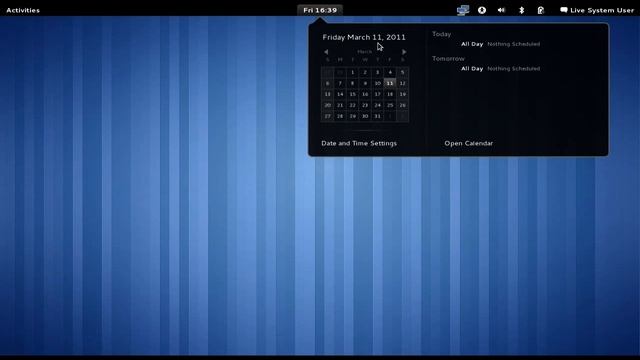Select March 3 in the calendar
The height and width of the screenshot is (360, 640).
pyautogui.click(x=378, y=72)
